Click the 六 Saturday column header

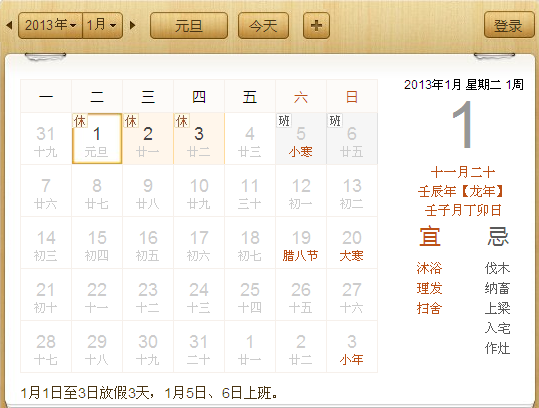click(x=301, y=97)
